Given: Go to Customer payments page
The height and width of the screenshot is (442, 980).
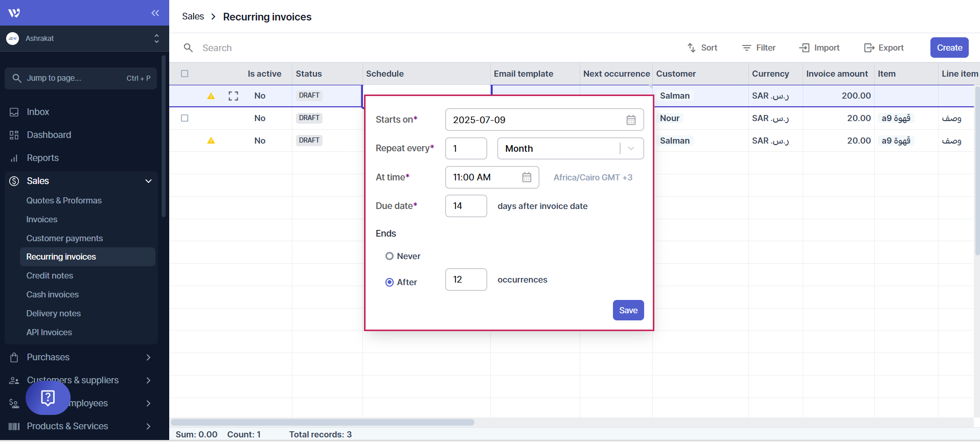Looking at the screenshot, I should pos(64,238).
